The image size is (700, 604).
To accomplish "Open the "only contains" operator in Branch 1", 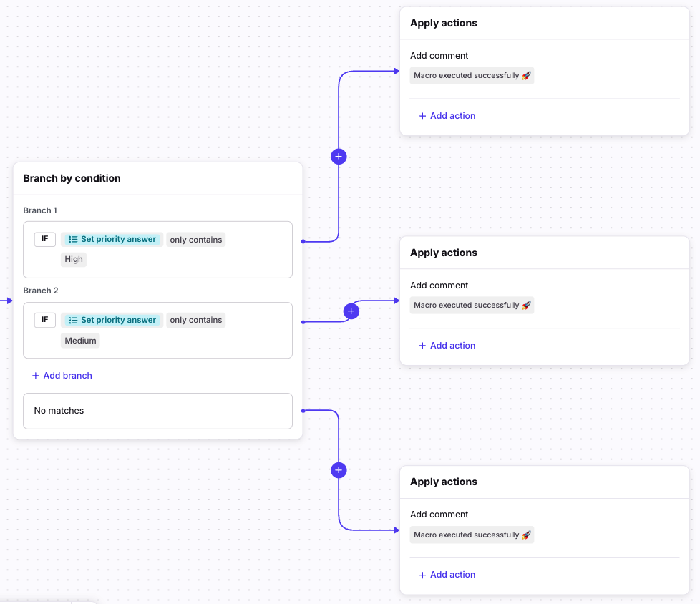I will 195,240.
